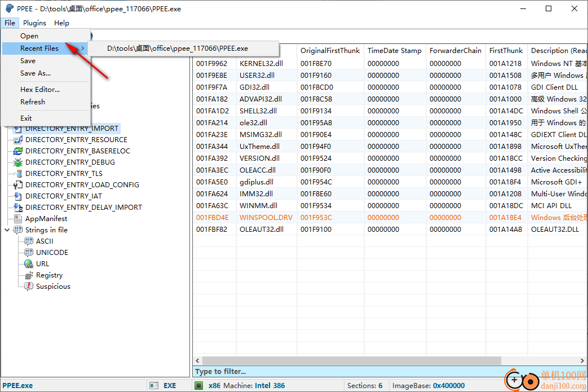The height and width of the screenshot is (392, 588).
Task: Click the Suspicious warning icon
Action: pos(29,287)
